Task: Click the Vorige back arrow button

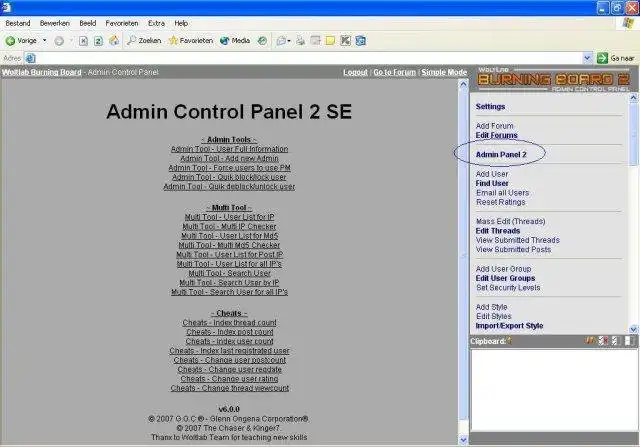Action: tap(21, 41)
